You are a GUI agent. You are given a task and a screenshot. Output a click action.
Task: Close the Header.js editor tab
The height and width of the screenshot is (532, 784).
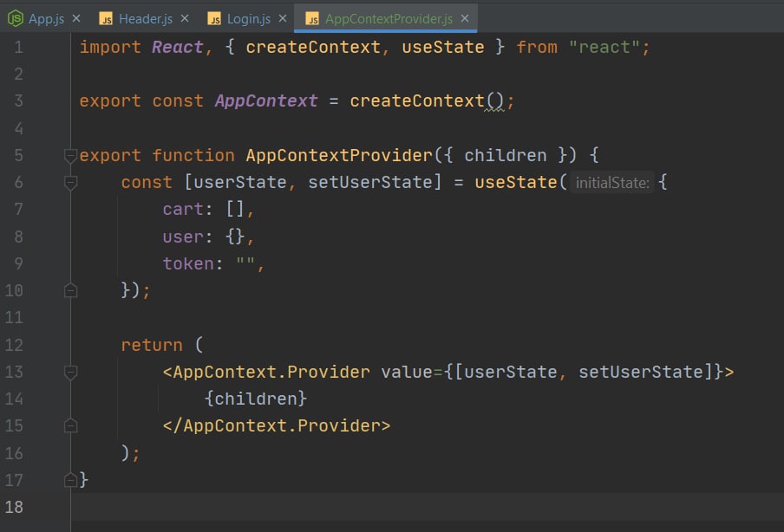click(184, 18)
